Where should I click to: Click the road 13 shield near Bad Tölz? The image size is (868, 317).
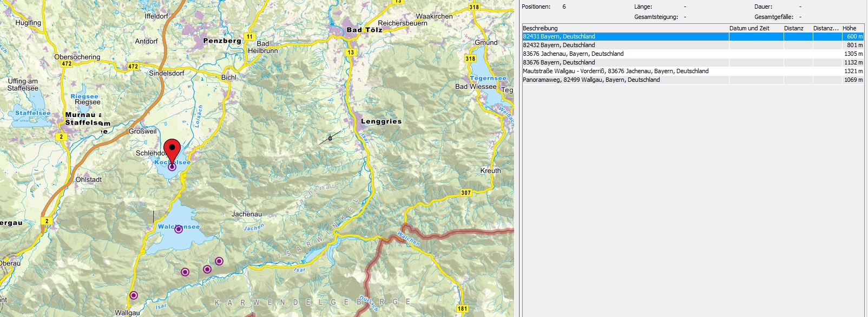351,53
